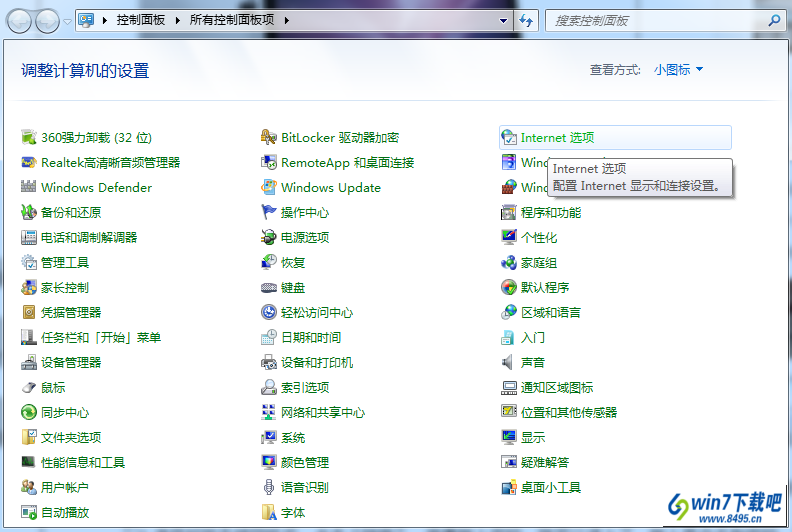
Task: Click 桌面小工具 icon
Action: click(509, 488)
